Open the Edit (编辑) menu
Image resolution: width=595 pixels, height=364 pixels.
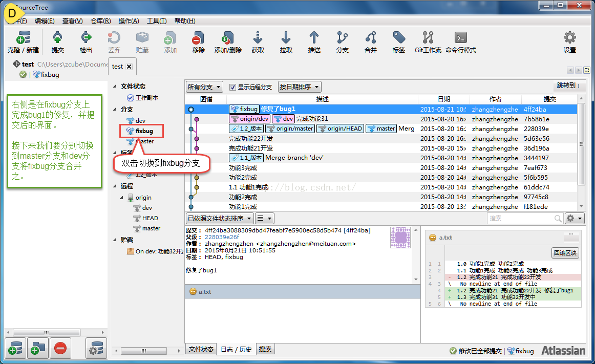[x=45, y=21]
